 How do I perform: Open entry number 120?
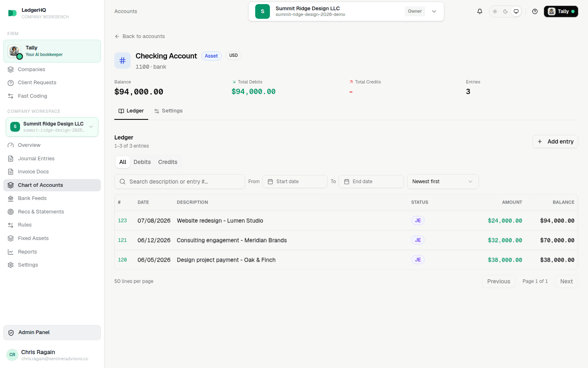click(x=122, y=260)
